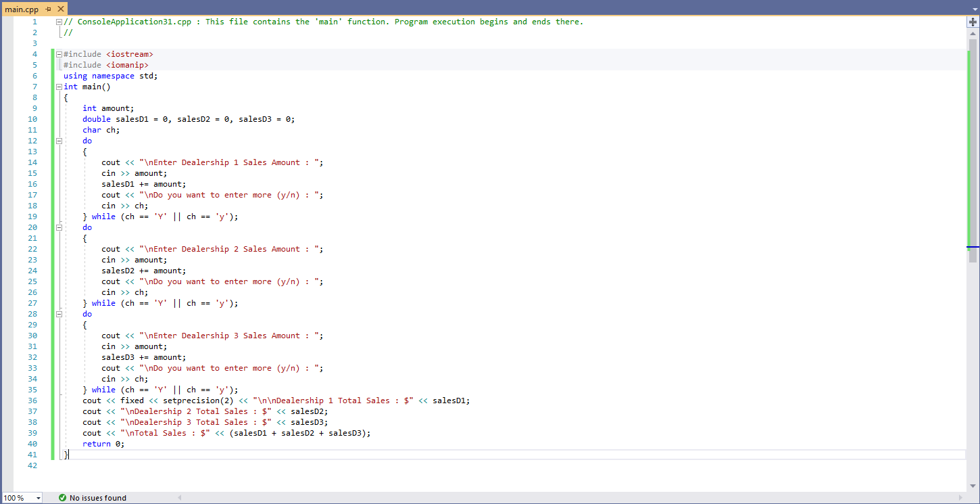
Task: Click the horizontal scrollbar left arrow
Action: coord(180,498)
